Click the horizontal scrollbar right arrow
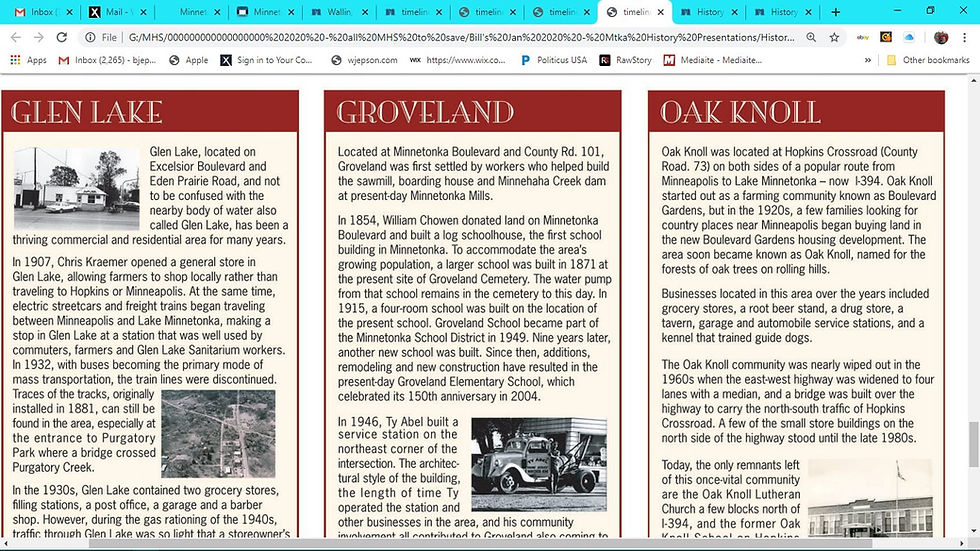 click(x=962, y=544)
